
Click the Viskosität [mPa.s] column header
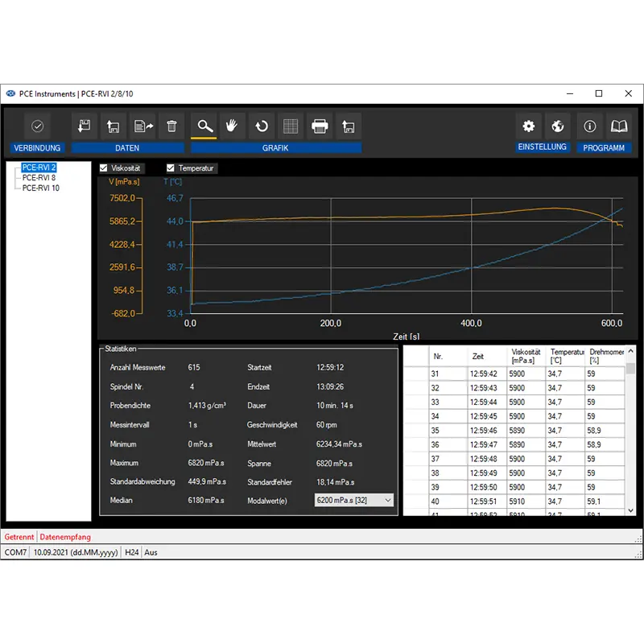(x=527, y=357)
